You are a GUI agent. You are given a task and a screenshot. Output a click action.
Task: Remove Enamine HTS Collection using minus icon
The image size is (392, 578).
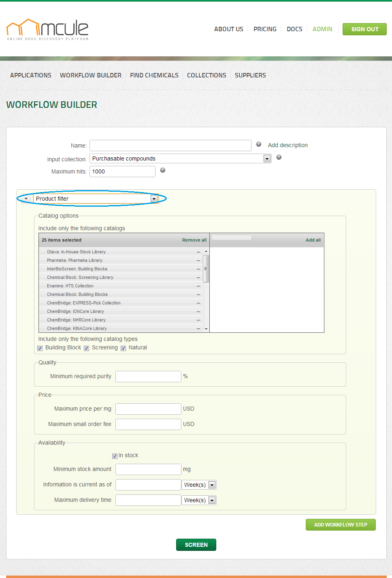click(x=198, y=286)
